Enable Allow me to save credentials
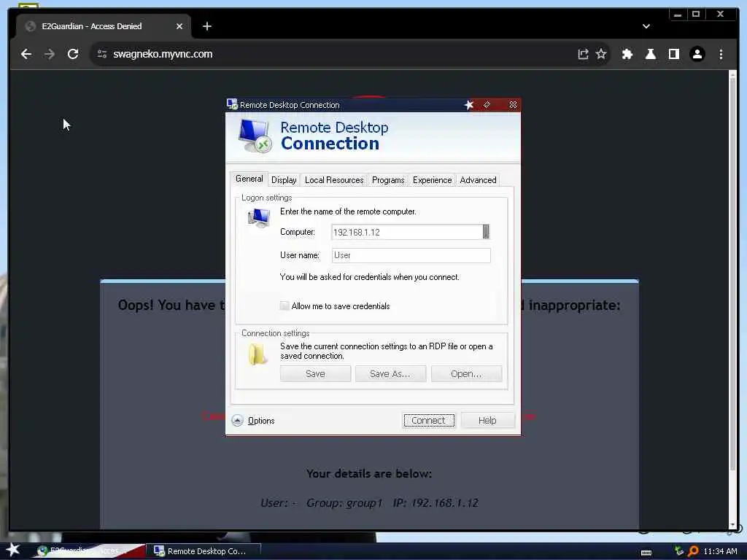This screenshot has width=747, height=560. coord(285,306)
